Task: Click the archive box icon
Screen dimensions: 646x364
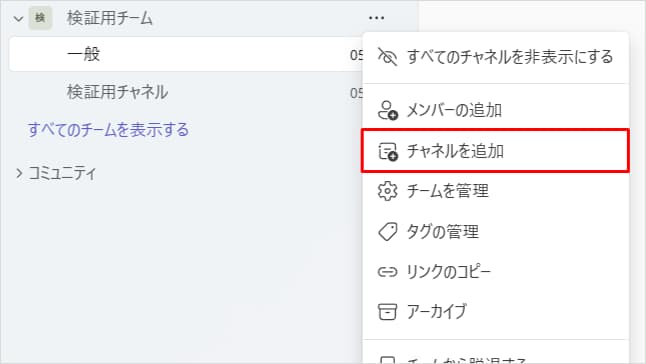Action: point(387,312)
